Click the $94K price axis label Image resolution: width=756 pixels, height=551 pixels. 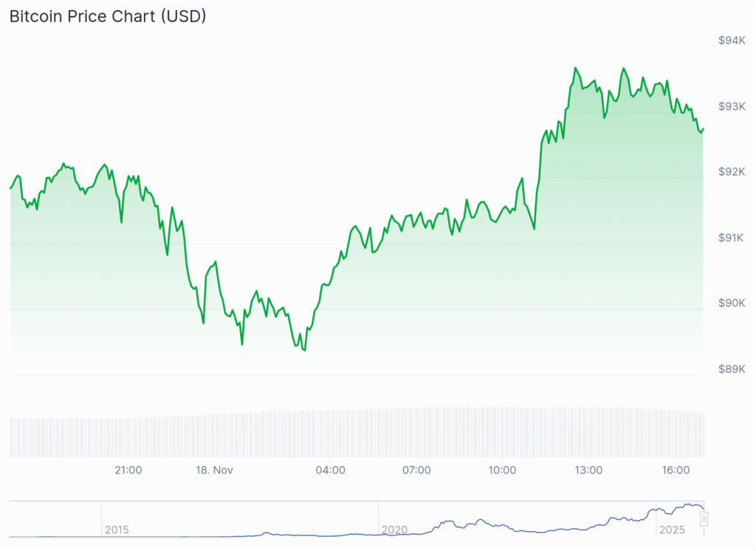731,41
